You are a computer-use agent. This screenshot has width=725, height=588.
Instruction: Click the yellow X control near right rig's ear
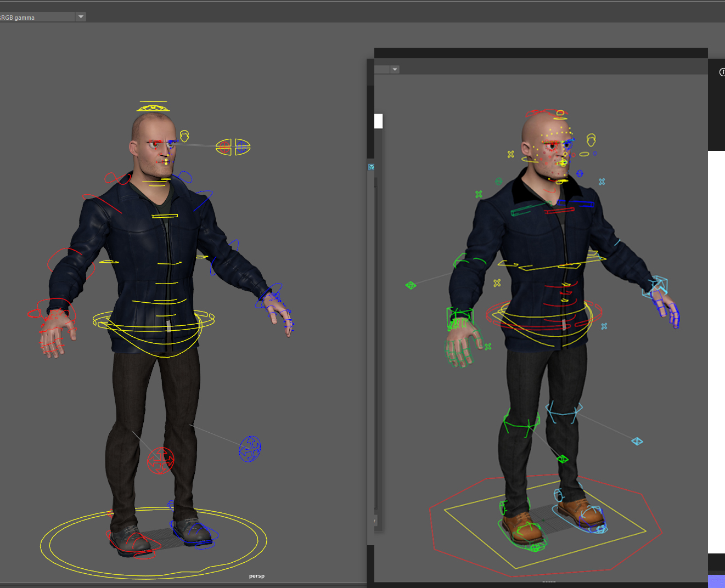pyautogui.click(x=511, y=155)
